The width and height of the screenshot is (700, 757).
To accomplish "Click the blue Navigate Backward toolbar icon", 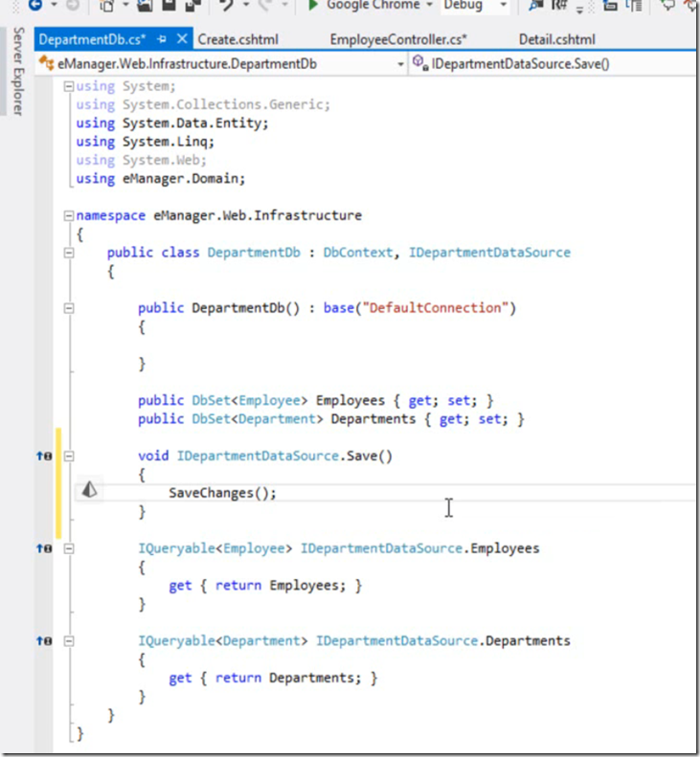I will point(35,5).
